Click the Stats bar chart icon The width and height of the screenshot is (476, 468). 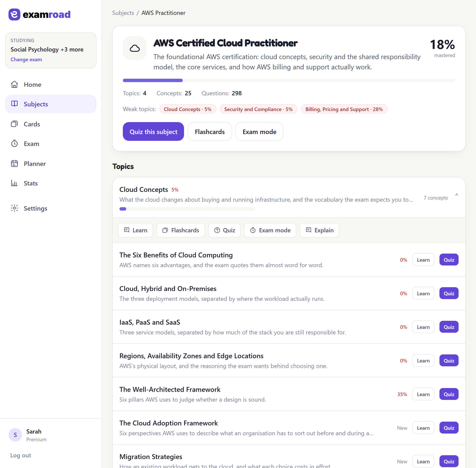[x=14, y=183]
